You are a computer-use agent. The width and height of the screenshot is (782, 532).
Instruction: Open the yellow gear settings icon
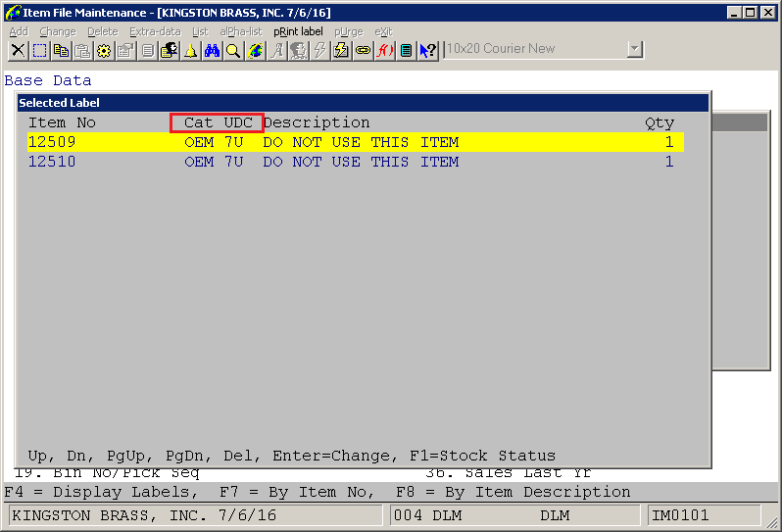tap(104, 50)
